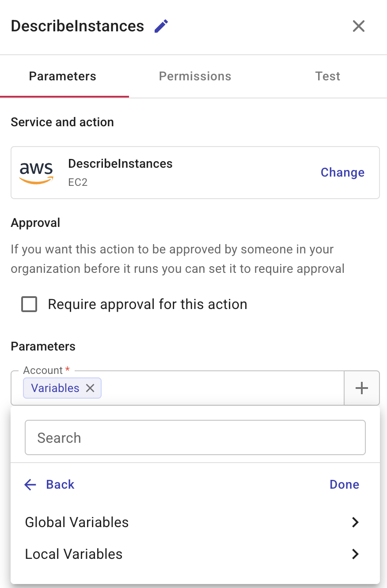Close the DescribeInstances panel

(x=358, y=26)
